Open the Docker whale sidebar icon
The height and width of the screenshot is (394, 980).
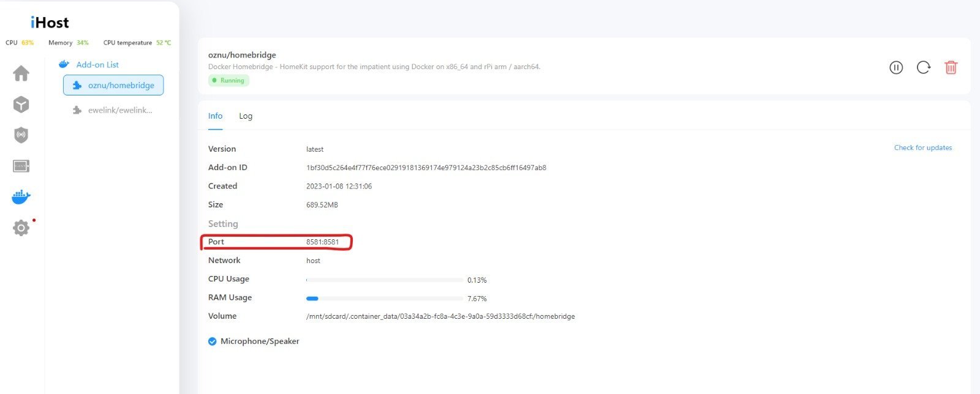coord(21,197)
